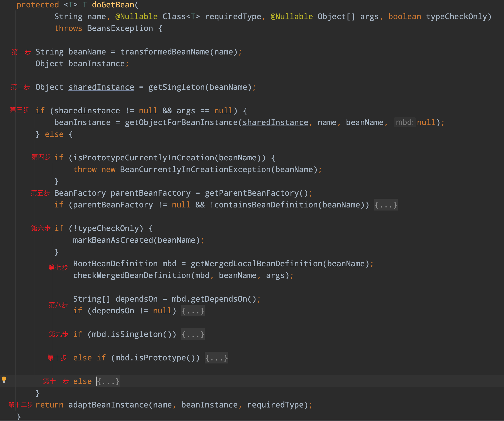Click the checkMergedBeanDefinition method call
This screenshot has height=421, width=504.
pyautogui.click(x=132, y=275)
